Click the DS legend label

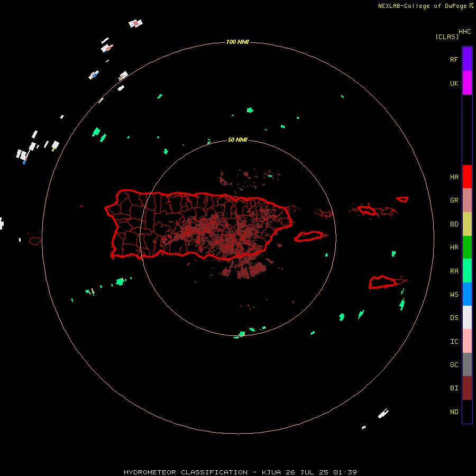tap(454, 318)
